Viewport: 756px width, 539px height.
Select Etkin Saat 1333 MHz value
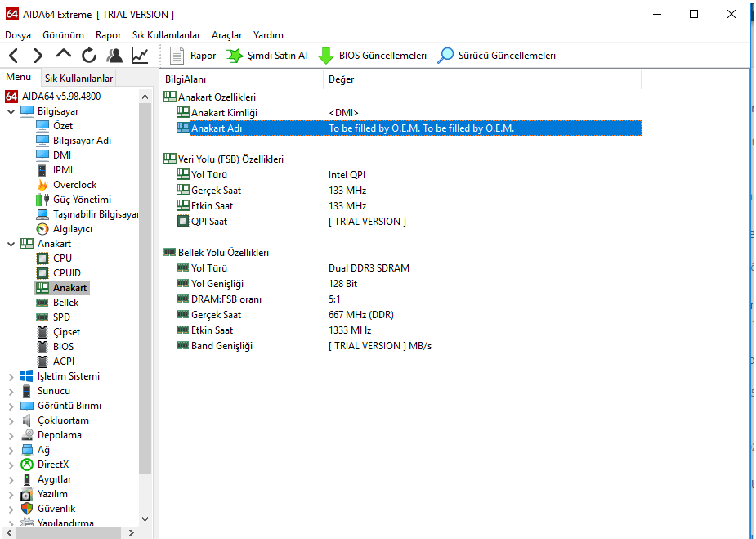tap(350, 330)
